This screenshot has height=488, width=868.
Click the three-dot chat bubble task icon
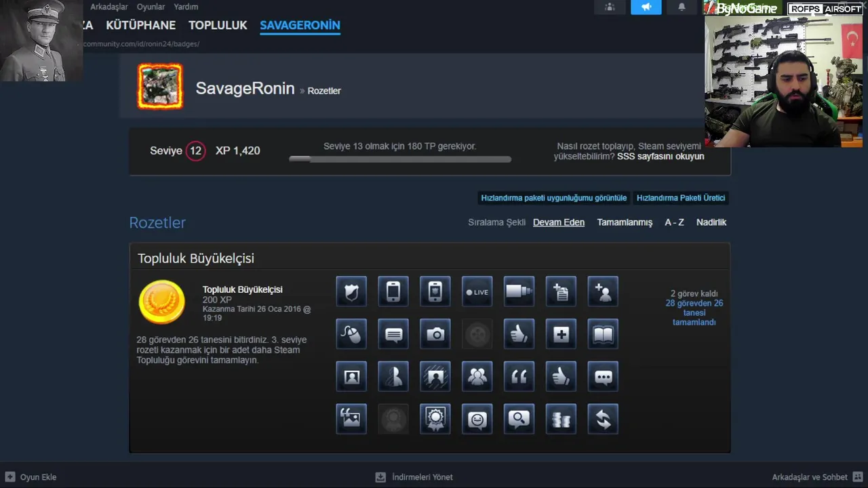pyautogui.click(x=604, y=376)
